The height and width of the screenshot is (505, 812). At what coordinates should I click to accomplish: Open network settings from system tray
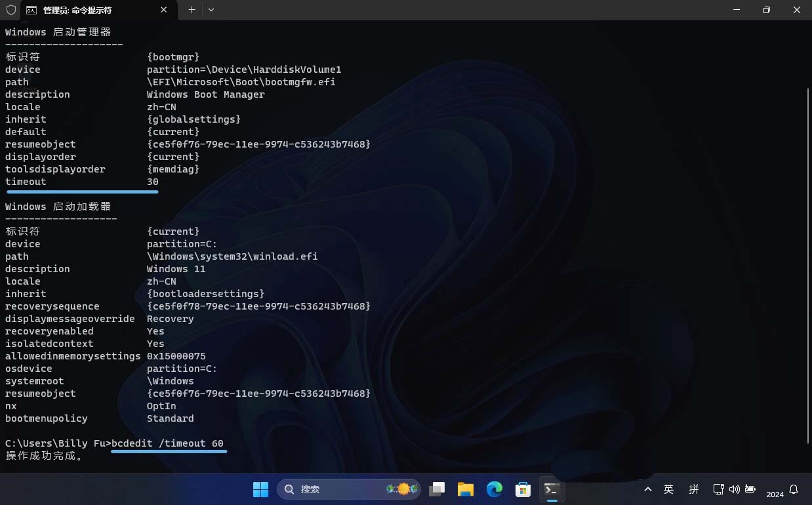tap(719, 489)
